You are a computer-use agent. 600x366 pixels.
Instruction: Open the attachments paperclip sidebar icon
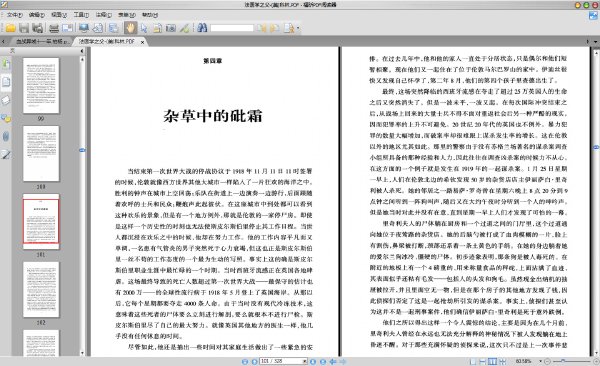(6, 136)
